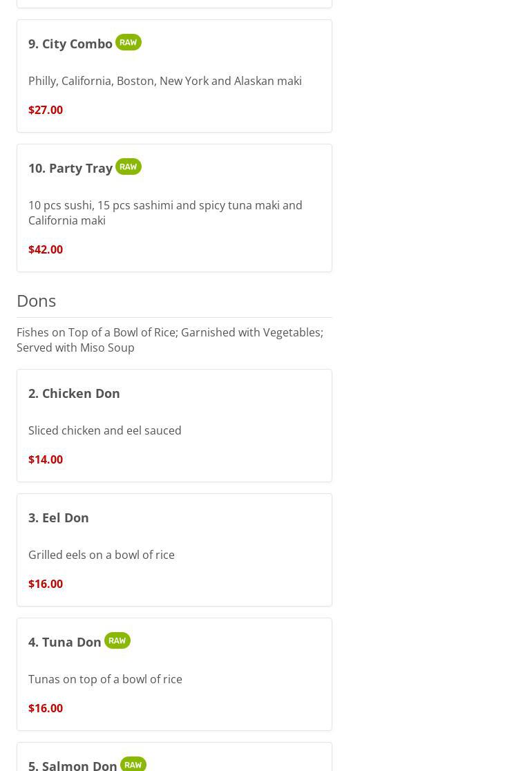
Task: Click the RAW icon next to Salmon Don
Action: (x=133, y=764)
